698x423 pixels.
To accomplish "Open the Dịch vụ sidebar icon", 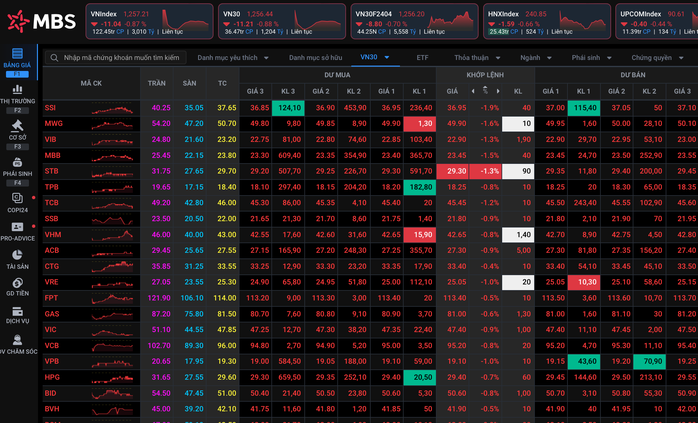I will (17, 311).
